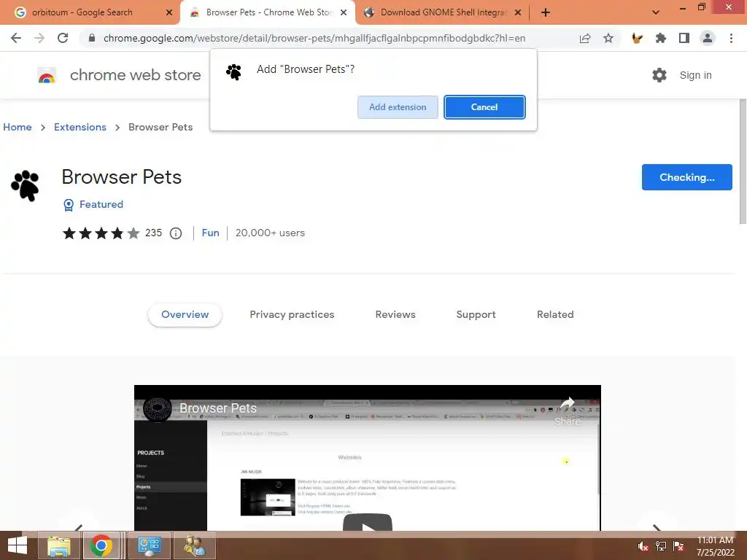The height and width of the screenshot is (560, 747).
Task: Go to the previous screenshot arrow
Action: [79, 528]
